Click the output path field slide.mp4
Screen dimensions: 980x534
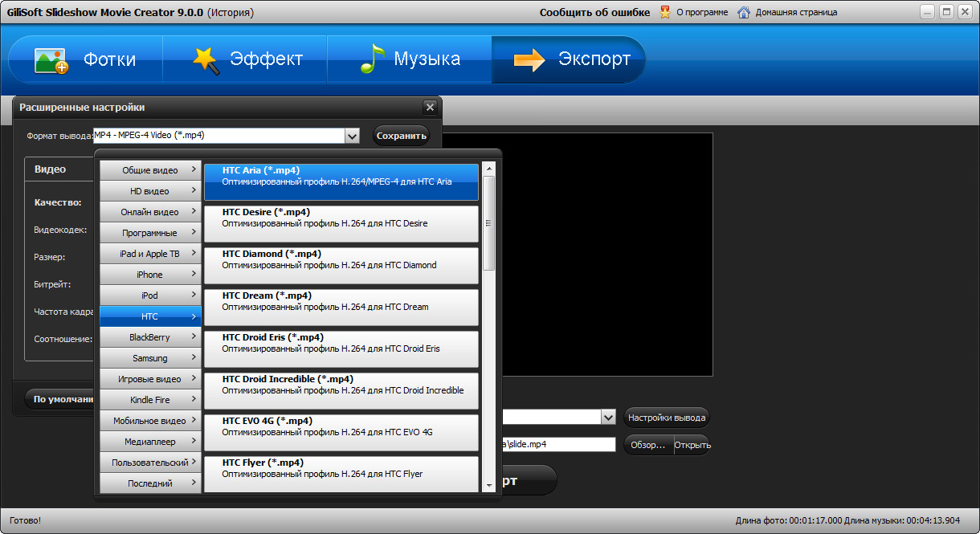coord(558,444)
